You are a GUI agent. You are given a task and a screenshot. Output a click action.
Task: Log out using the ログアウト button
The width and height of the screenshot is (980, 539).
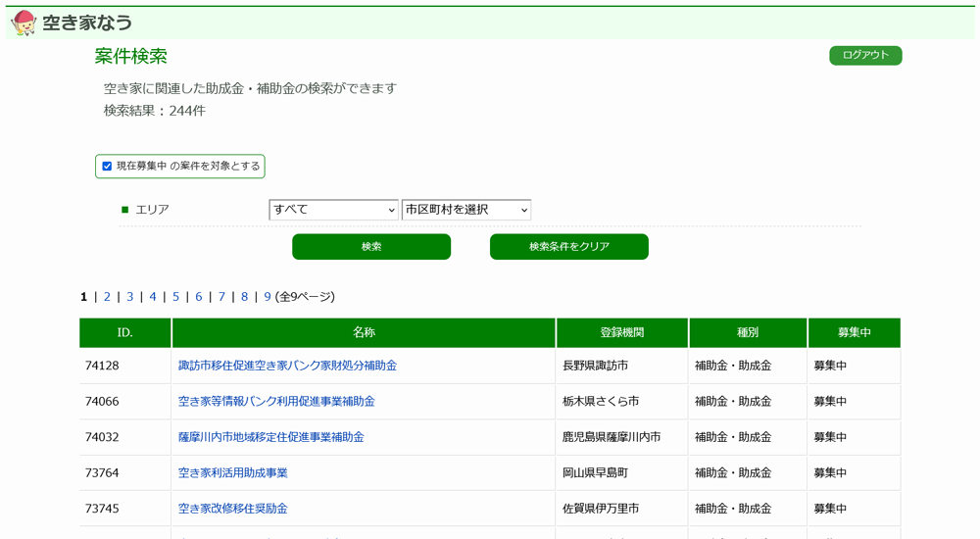point(865,56)
